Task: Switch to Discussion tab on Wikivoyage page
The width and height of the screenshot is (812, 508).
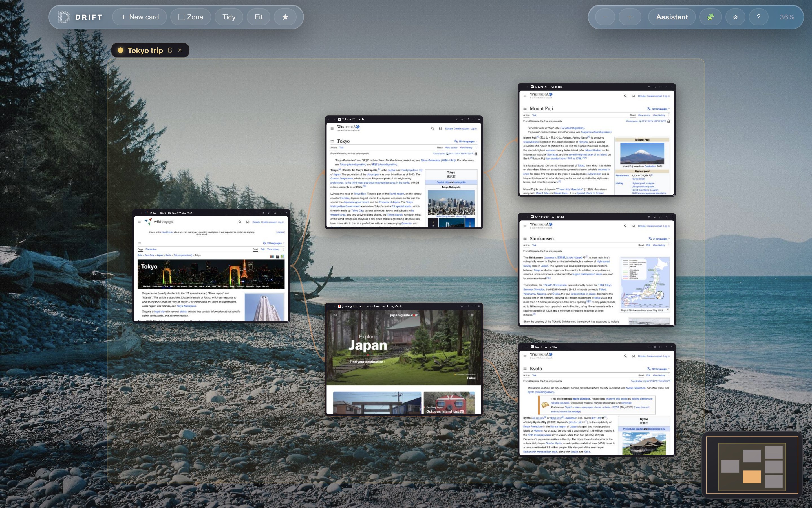Action: (151, 249)
